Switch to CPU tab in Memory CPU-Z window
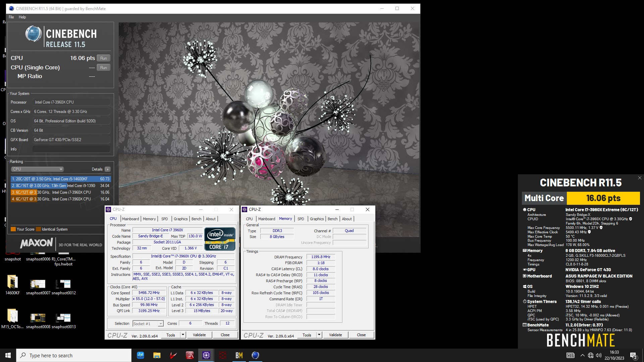Screen dimensions: 644x362 (249, 219)
